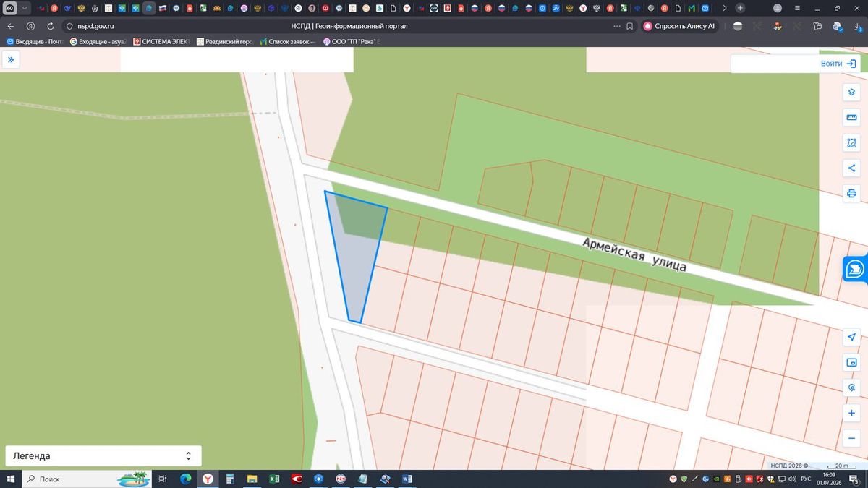
Task: Log in via the Войти button
Action: [838, 64]
